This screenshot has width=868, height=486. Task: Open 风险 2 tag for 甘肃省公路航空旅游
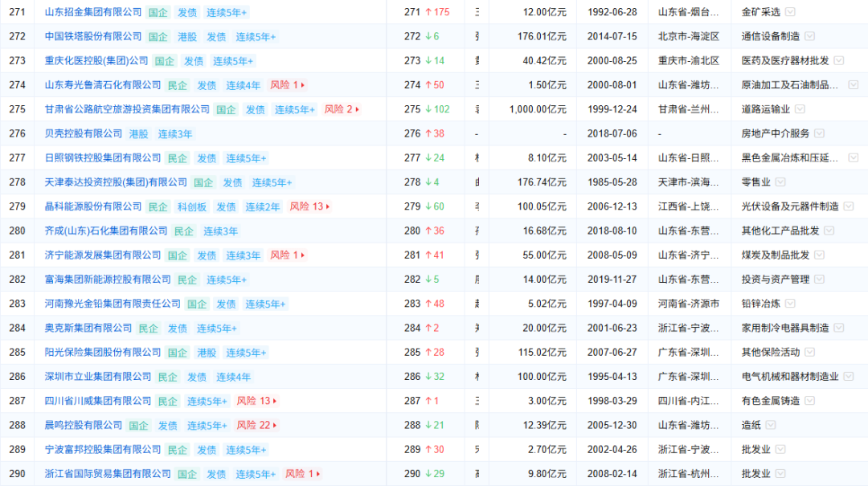point(341,109)
